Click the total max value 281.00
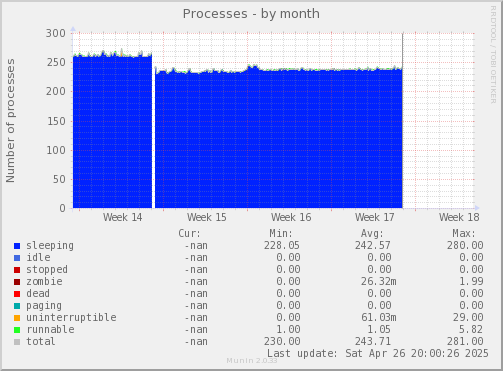503x371 pixels. coord(465,341)
